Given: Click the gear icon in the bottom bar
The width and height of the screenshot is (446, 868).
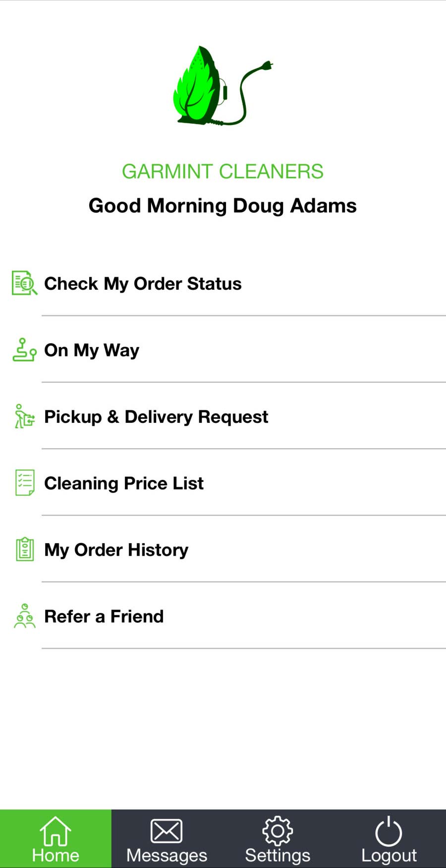Looking at the screenshot, I should click(278, 831).
